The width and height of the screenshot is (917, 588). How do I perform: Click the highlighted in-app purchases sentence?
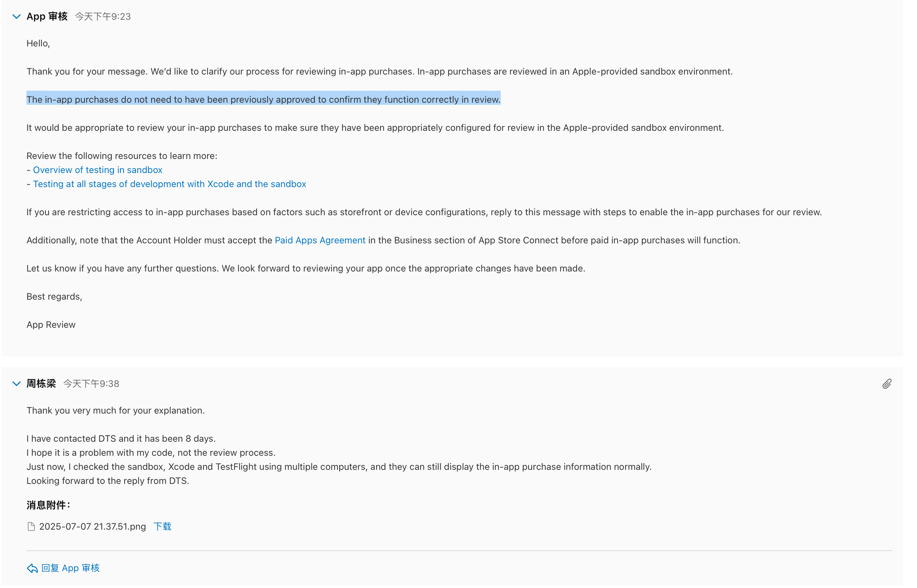(263, 99)
